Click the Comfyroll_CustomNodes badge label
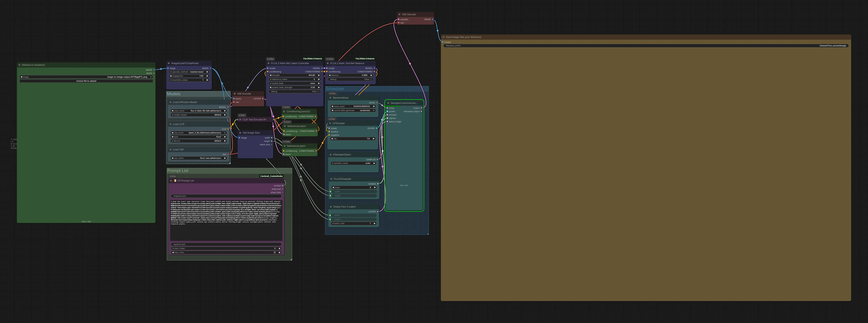This screenshot has height=323, width=868. point(271,176)
